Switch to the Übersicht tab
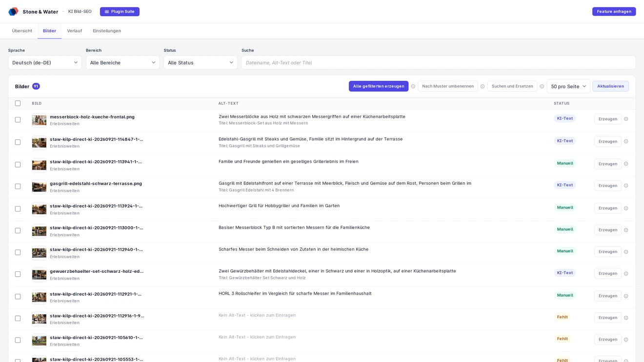644x362 pixels. click(22, 31)
